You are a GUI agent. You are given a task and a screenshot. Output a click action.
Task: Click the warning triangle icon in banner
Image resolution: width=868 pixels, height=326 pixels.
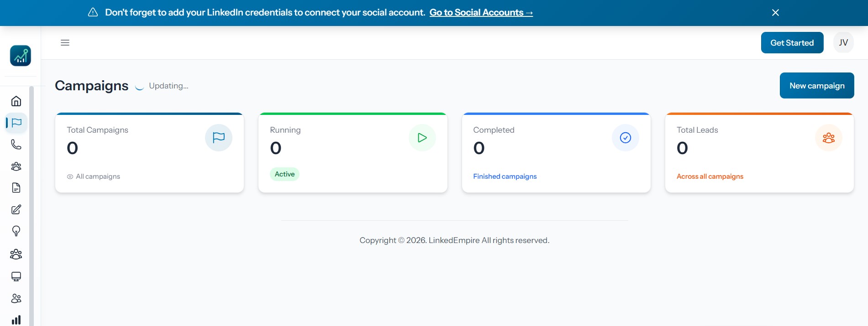pyautogui.click(x=93, y=12)
